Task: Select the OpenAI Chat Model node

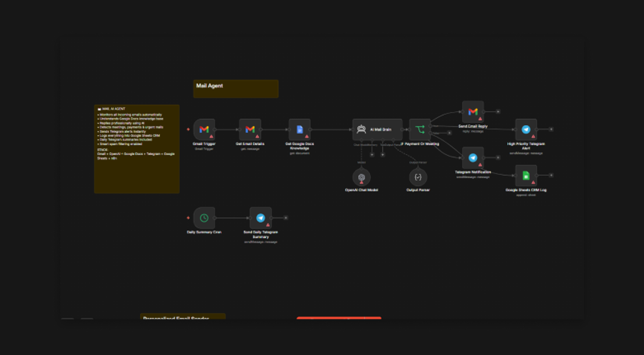Action: click(361, 177)
